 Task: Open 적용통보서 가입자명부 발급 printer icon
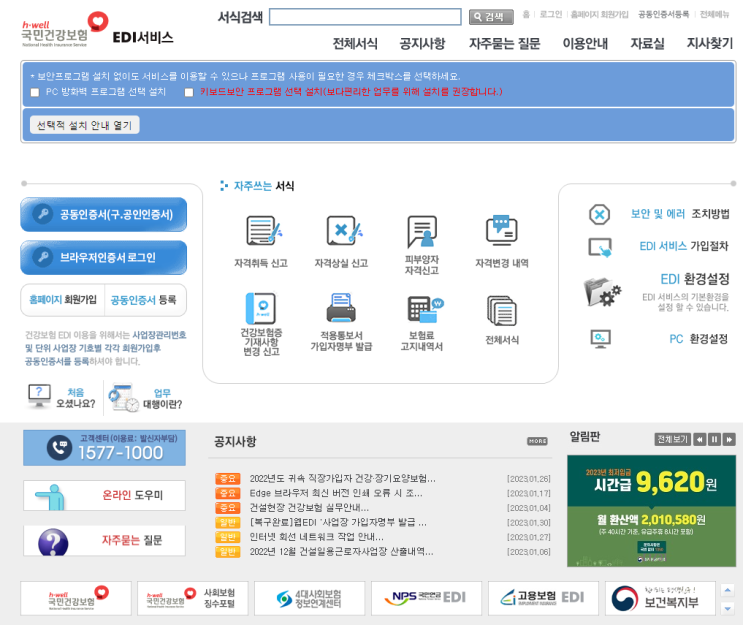(x=341, y=308)
